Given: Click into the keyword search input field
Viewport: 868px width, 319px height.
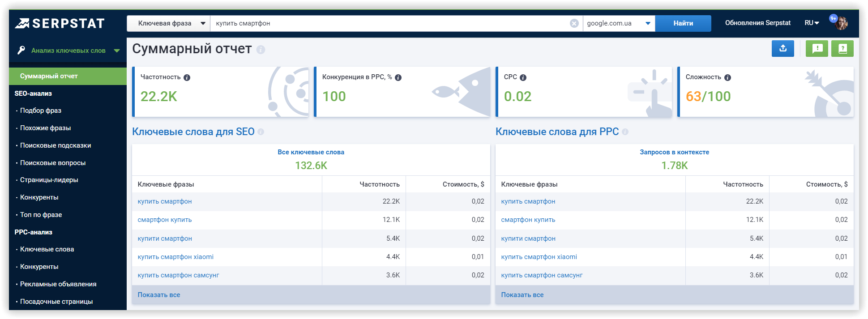Looking at the screenshot, I should coord(389,23).
